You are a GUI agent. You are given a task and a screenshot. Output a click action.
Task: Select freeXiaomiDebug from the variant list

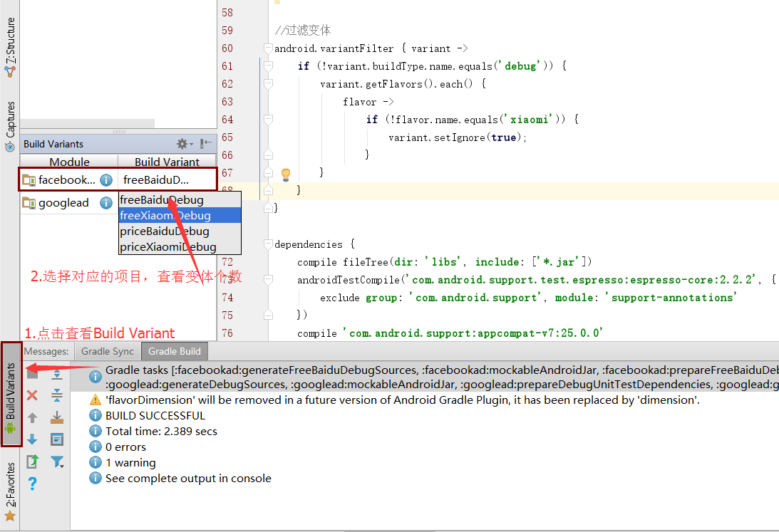(x=165, y=216)
